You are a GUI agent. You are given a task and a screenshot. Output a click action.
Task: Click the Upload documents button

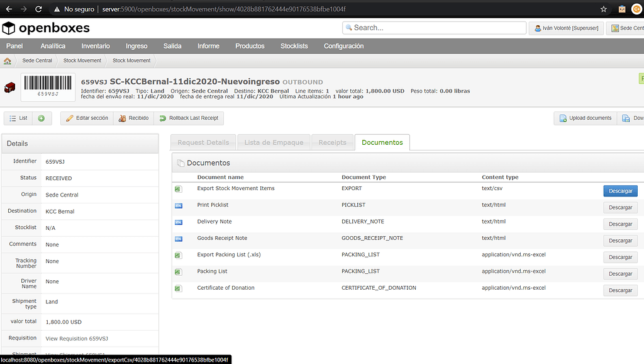click(584, 118)
